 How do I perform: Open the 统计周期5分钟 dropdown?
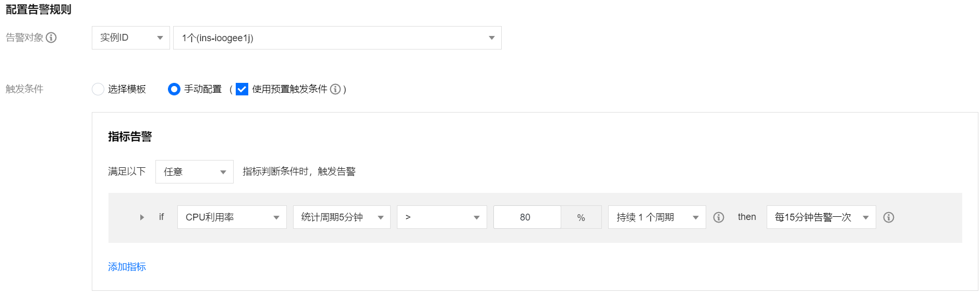342,217
